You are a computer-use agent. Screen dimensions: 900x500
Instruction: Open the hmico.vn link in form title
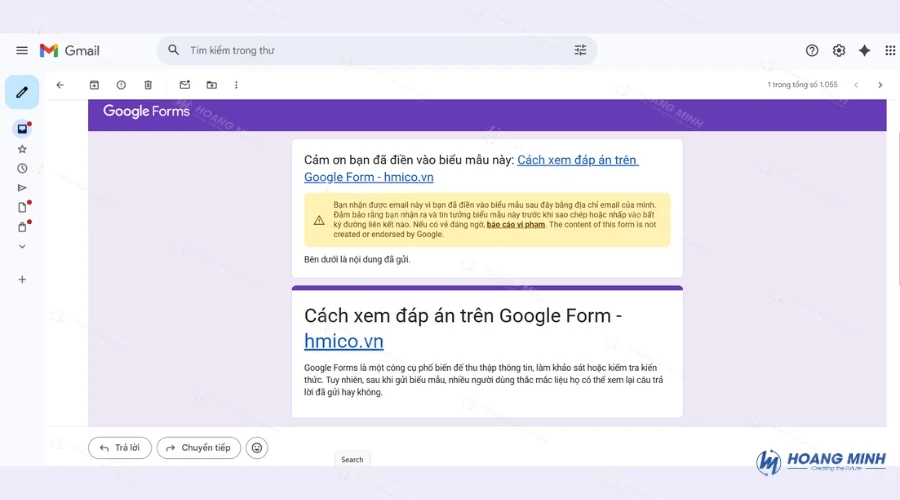pyautogui.click(x=344, y=341)
